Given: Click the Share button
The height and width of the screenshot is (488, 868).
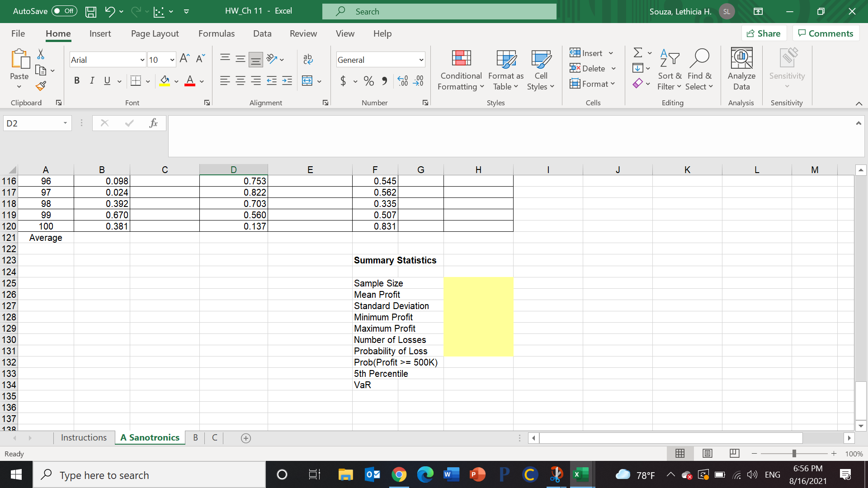Looking at the screenshot, I should click(764, 33).
